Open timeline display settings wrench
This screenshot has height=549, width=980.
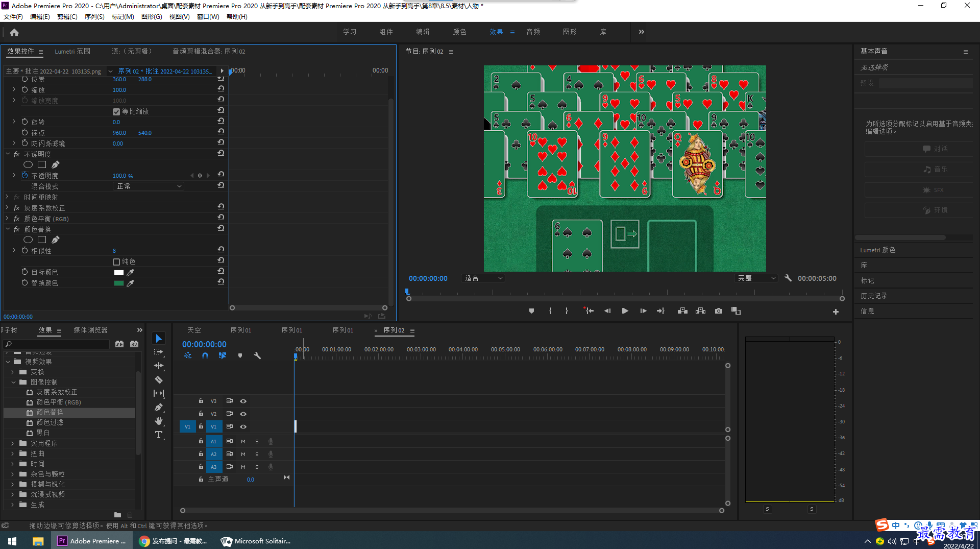pyautogui.click(x=257, y=355)
